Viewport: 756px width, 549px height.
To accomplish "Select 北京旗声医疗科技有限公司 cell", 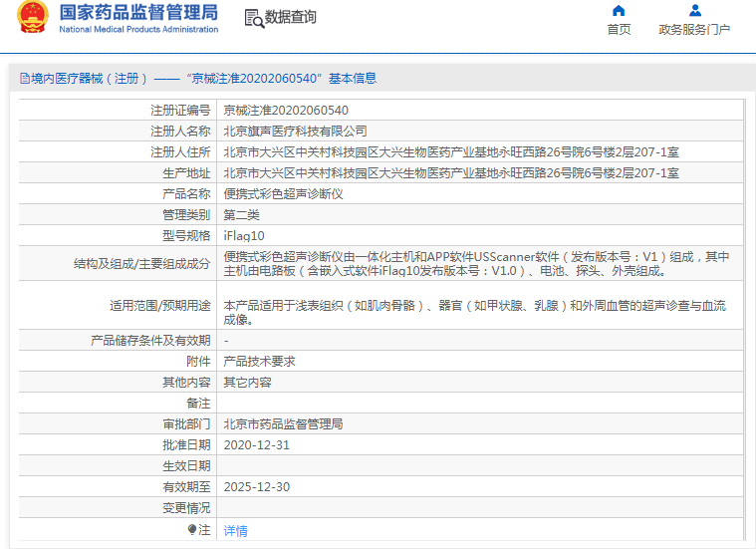I will [x=296, y=132].
